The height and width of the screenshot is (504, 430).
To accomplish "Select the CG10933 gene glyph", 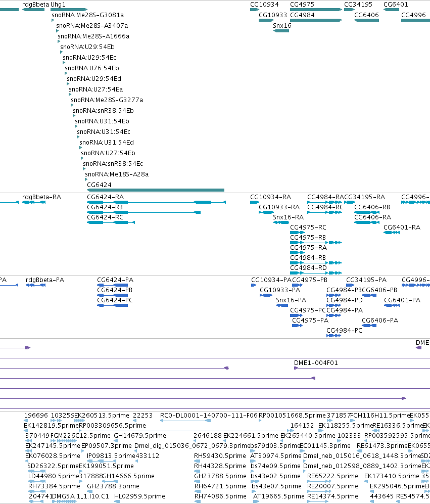I will 266,20.
